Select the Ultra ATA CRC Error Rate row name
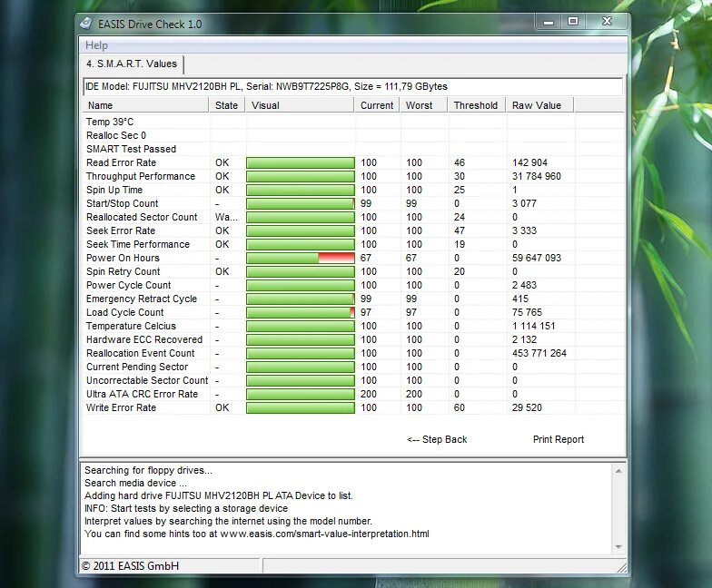Image resolution: width=712 pixels, height=588 pixels. tap(142, 394)
